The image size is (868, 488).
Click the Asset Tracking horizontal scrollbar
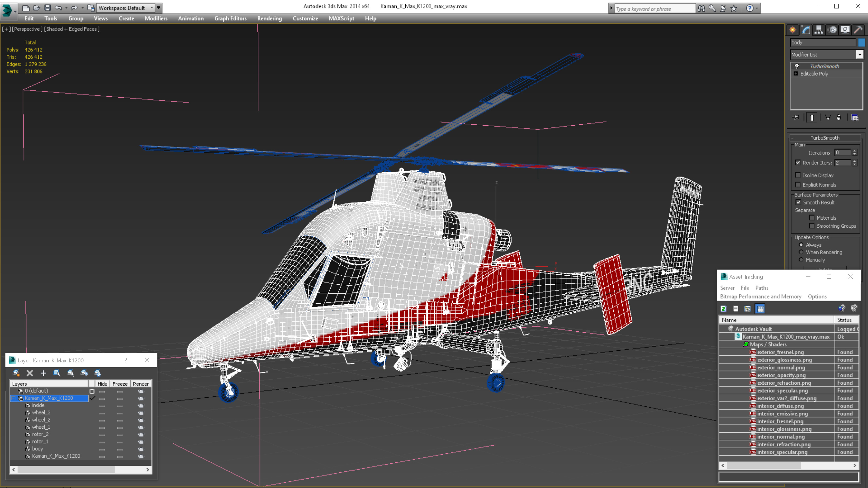[789, 465]
